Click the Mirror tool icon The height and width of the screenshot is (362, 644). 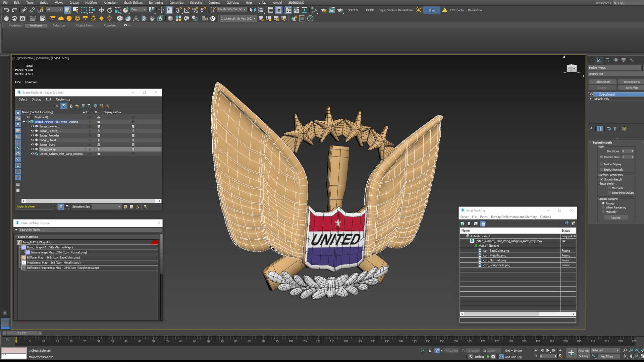(x=253, y=10)
